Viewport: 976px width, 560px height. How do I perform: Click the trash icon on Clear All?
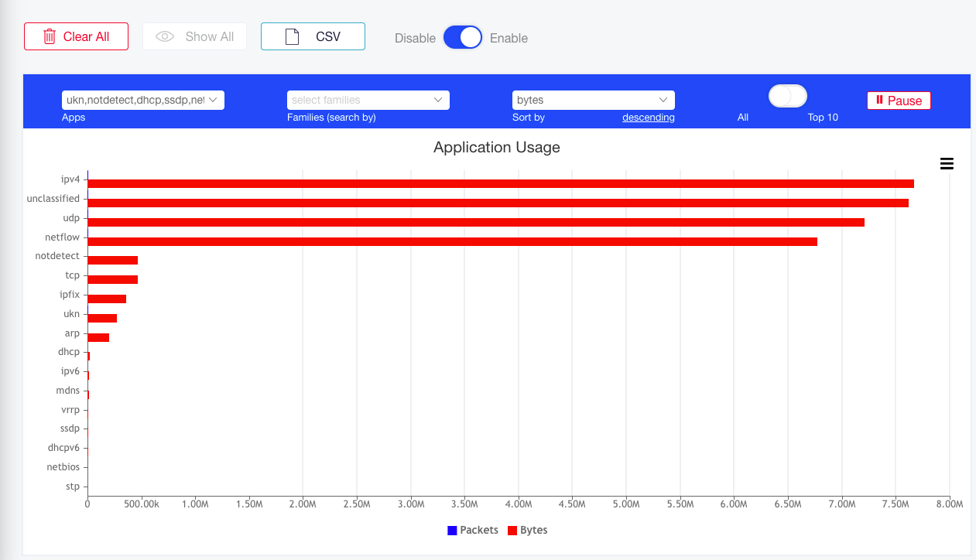click(50, 36)
